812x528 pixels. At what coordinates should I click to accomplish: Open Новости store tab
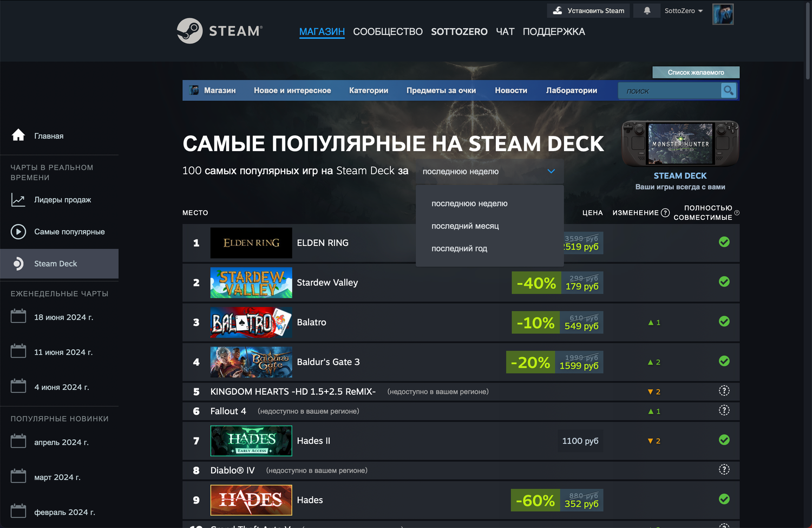(x=511, y=90)
